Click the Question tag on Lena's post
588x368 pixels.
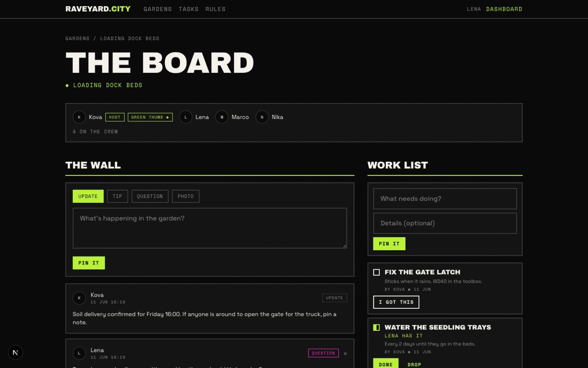click(323, 353)
